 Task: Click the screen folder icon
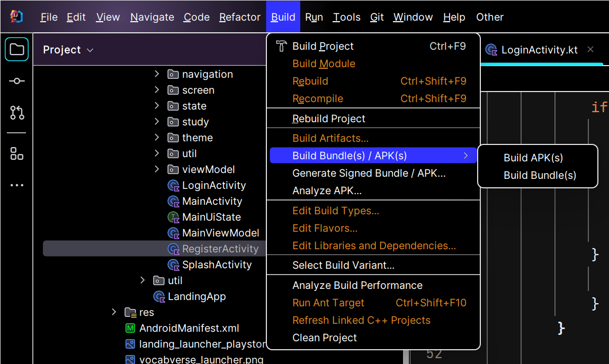click(x=173, y=90)
